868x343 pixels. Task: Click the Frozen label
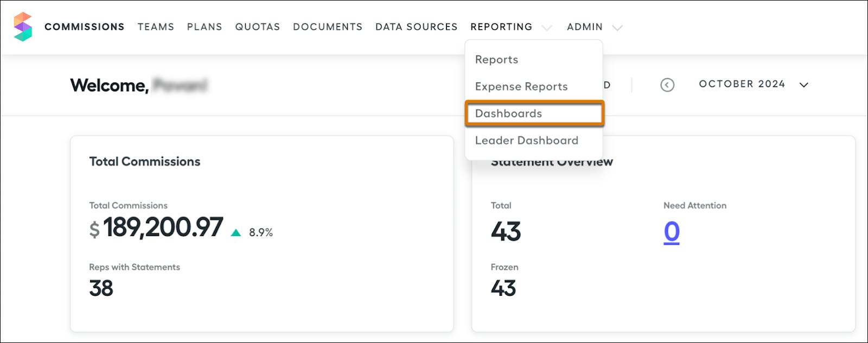505,267
